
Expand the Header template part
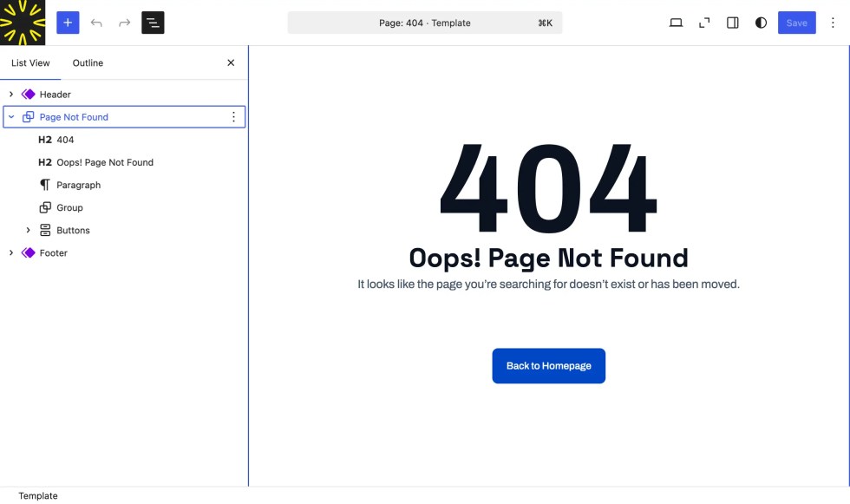[10, 95]
